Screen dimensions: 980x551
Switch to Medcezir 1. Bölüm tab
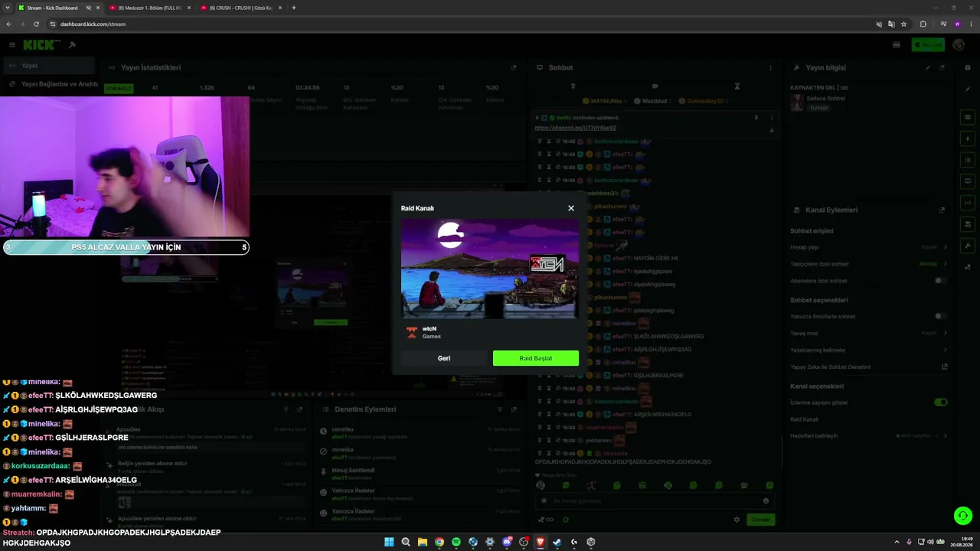[x=149, y=8]
